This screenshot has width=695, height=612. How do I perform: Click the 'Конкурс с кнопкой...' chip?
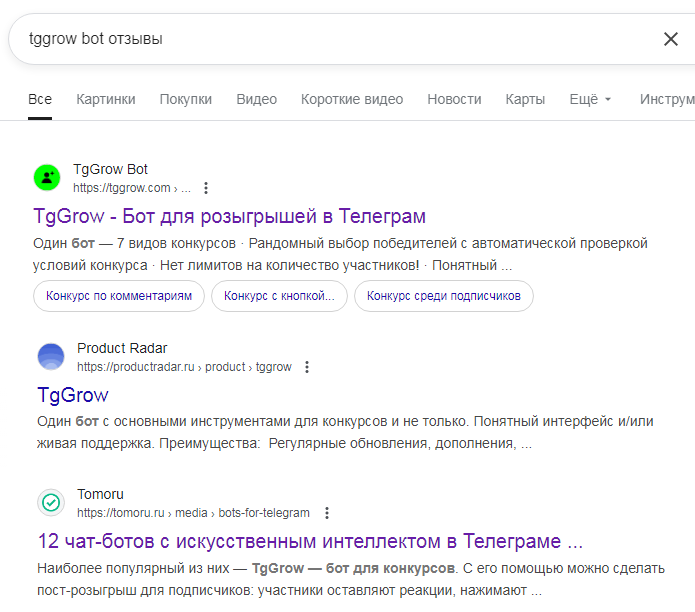pos(279,296)
